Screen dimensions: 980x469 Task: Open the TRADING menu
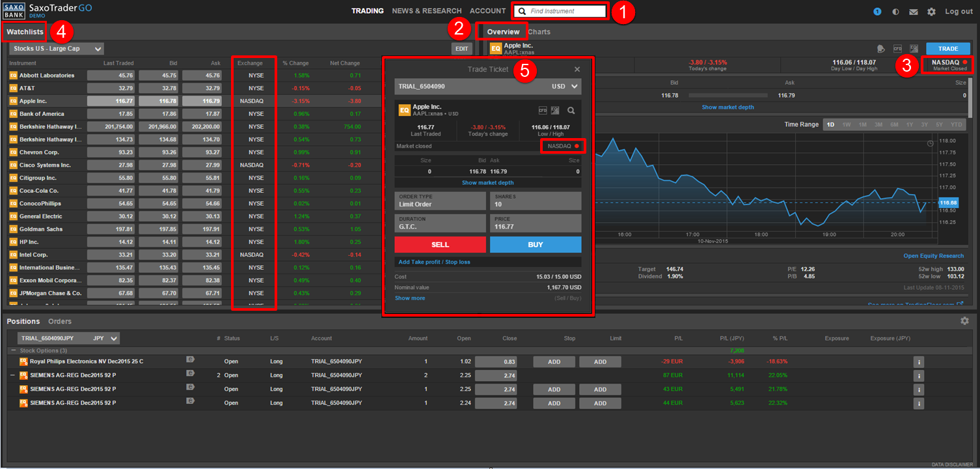coord(368,11)
